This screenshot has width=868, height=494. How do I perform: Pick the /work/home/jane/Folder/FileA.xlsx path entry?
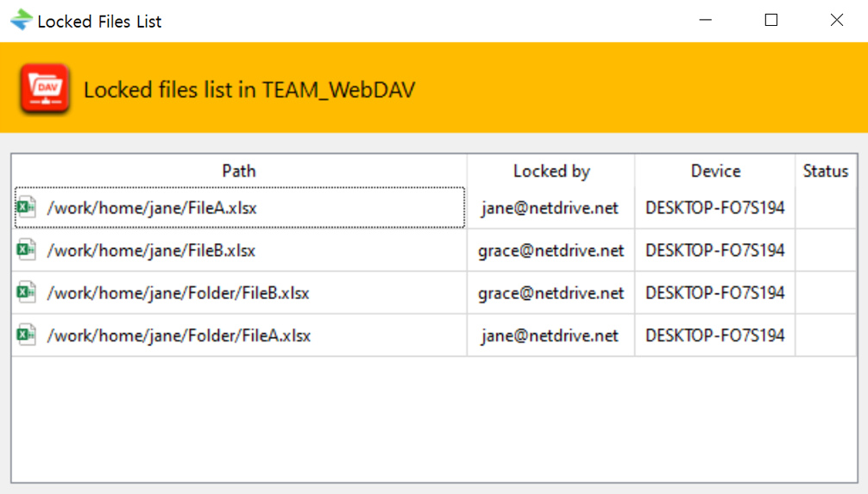pos(179,335)
